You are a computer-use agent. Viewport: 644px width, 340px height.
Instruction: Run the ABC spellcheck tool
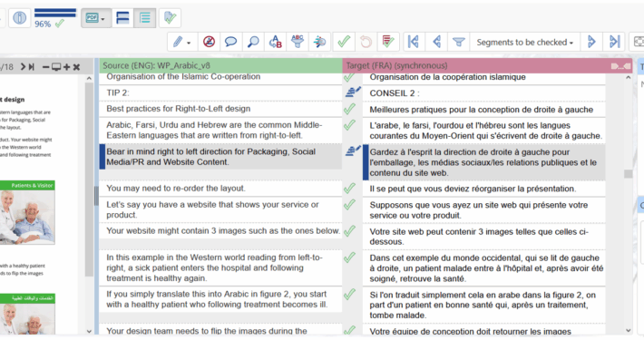[x=298, y=42]
